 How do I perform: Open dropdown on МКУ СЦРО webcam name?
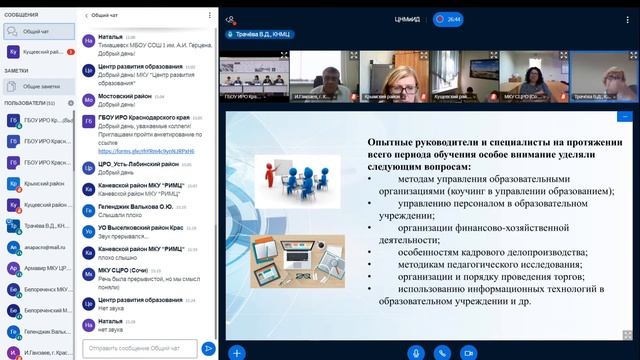click(524, 97)
